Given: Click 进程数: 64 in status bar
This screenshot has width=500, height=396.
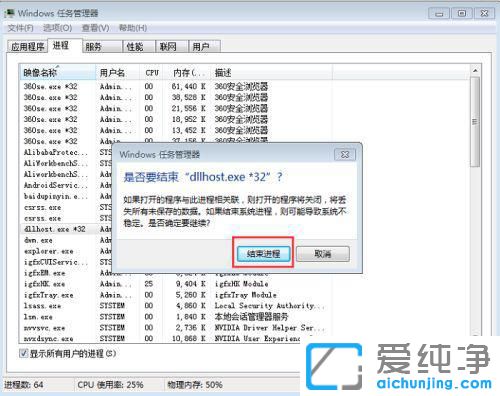Looking at the screenshot, I should pyautogui.click(x=24, y=385).
